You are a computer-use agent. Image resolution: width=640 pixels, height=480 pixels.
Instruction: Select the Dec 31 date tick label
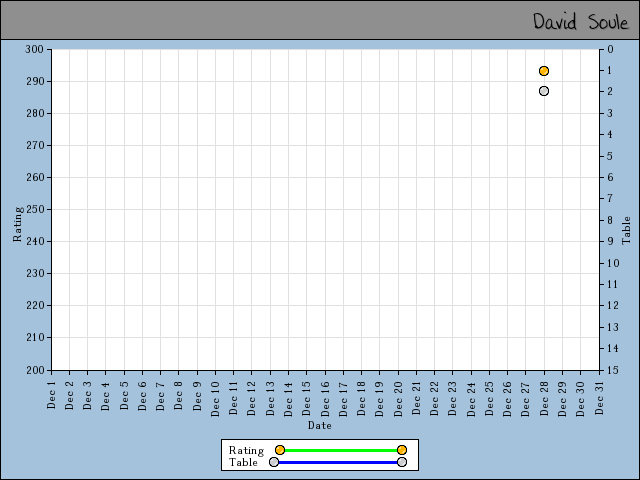point(600,394)
